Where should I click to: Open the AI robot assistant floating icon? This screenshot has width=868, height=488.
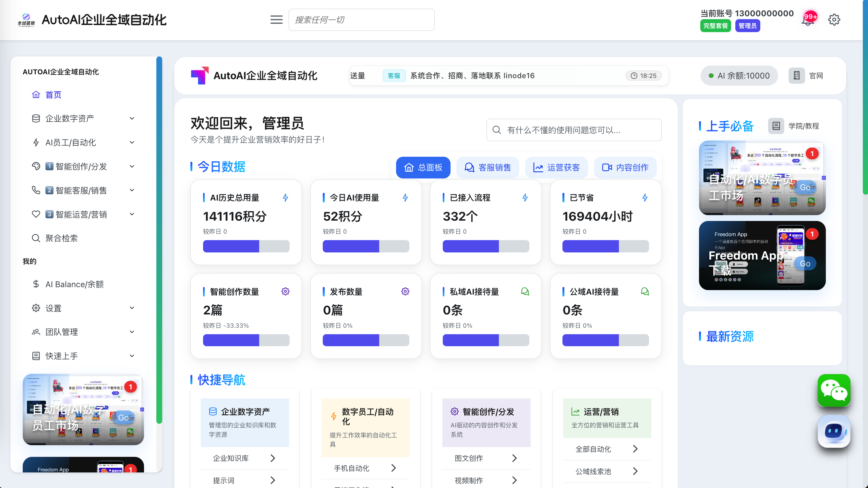(x=833, y=431)
